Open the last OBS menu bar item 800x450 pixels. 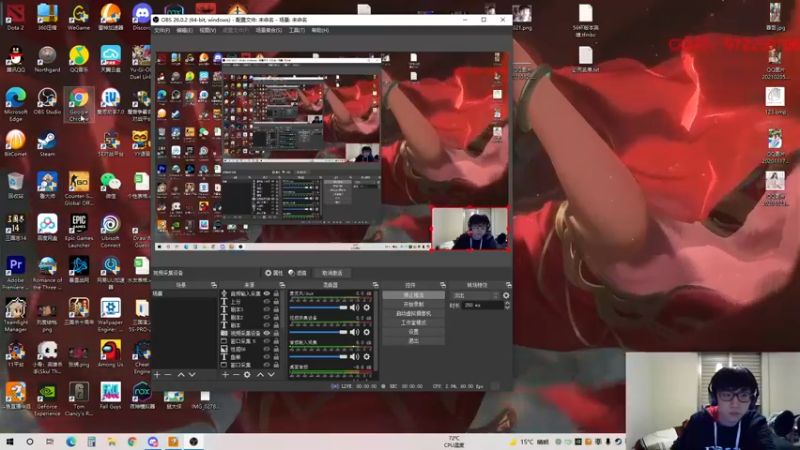pyautogui.click(x=320, y=31)
